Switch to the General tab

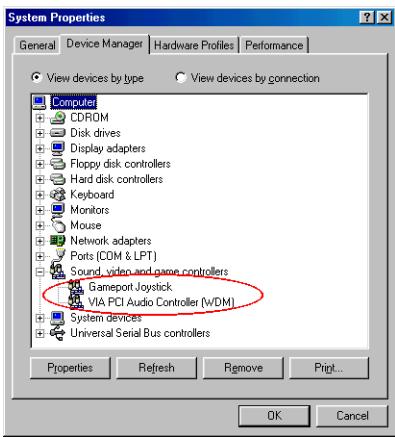click(x=37, y=45)
